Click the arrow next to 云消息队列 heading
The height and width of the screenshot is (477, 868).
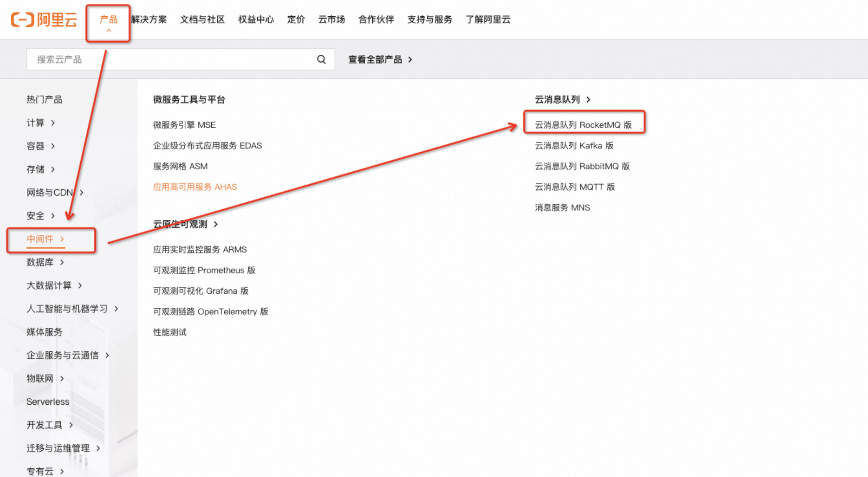tap(588, 99)
